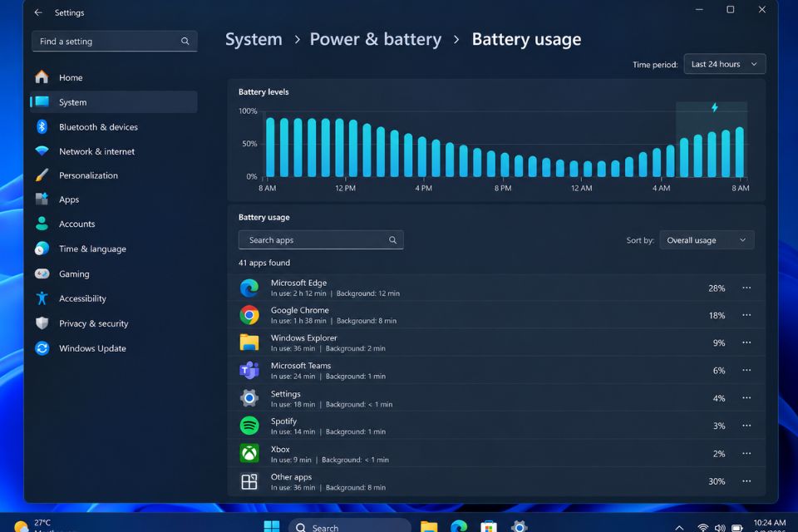
Task: Focus the Find a setting field
Action: click(114, 42)
